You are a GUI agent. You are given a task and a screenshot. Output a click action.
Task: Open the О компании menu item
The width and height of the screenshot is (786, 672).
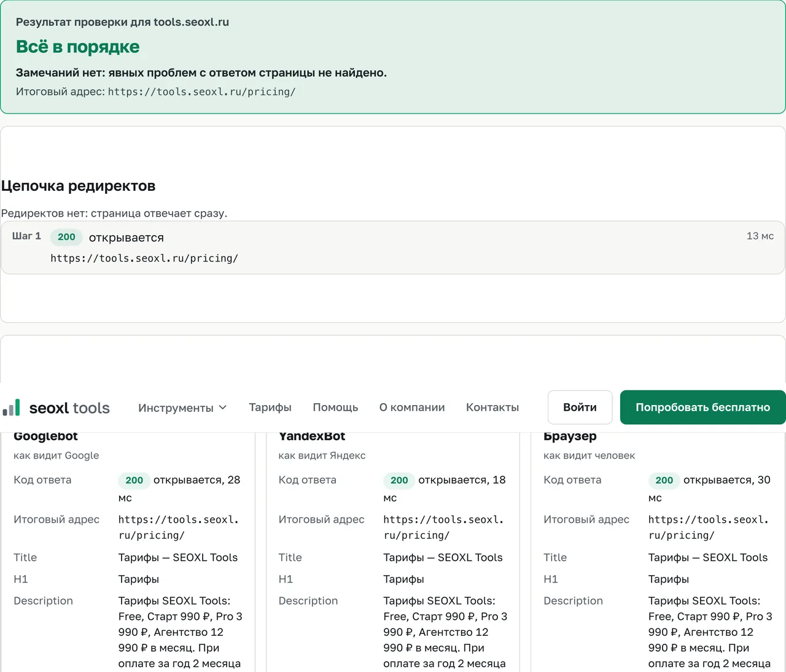412,407
